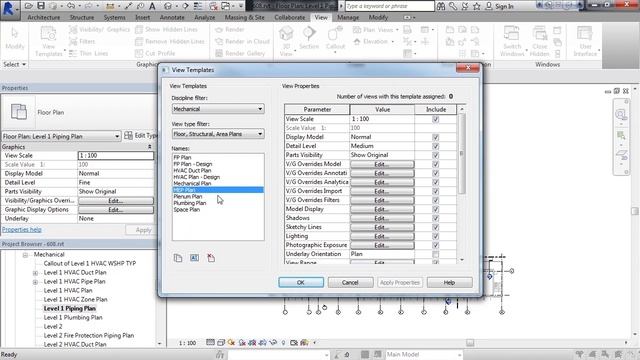
Task: Click the Open folder icon in quick access toolbar
Action: pos(29,6)
